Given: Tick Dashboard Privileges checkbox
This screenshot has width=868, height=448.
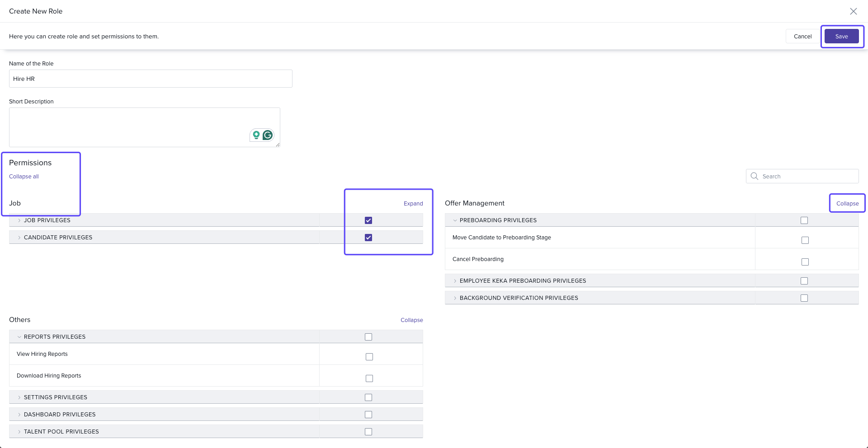Looking at the screenshot, I should tap(368, 415).
